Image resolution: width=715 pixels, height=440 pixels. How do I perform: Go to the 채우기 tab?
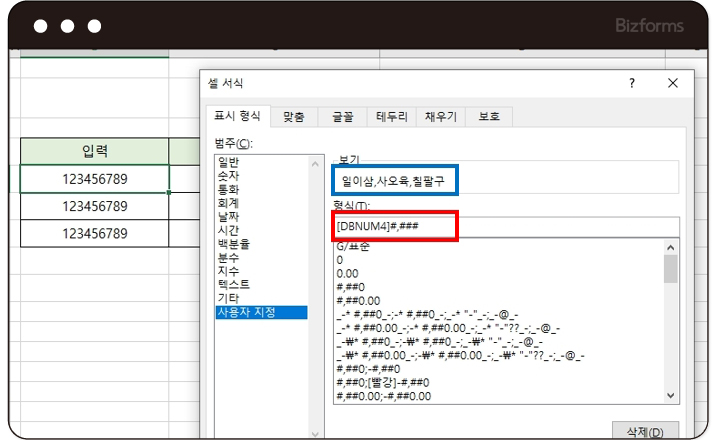(x=440, y=117)
